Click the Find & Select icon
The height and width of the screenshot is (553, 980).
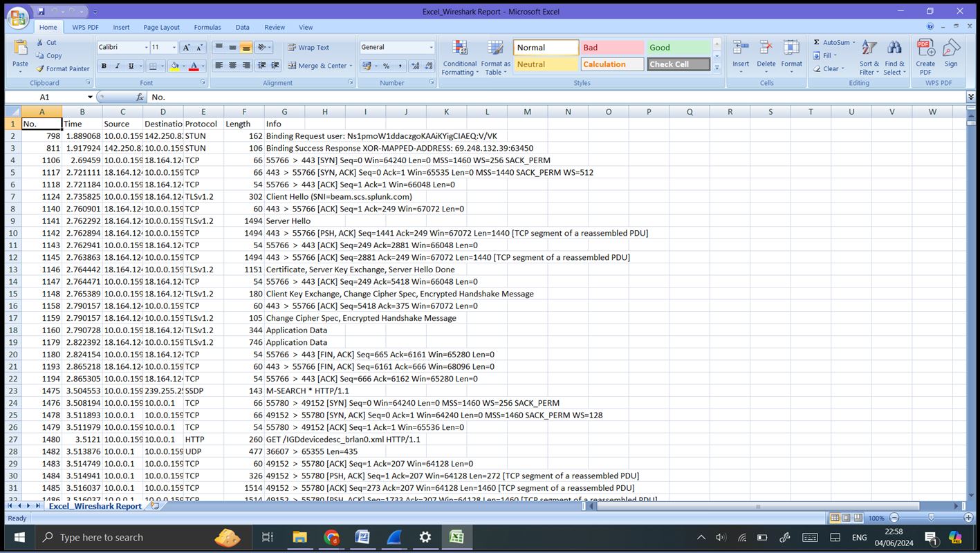pyautogui.click(x=895, y=57)
